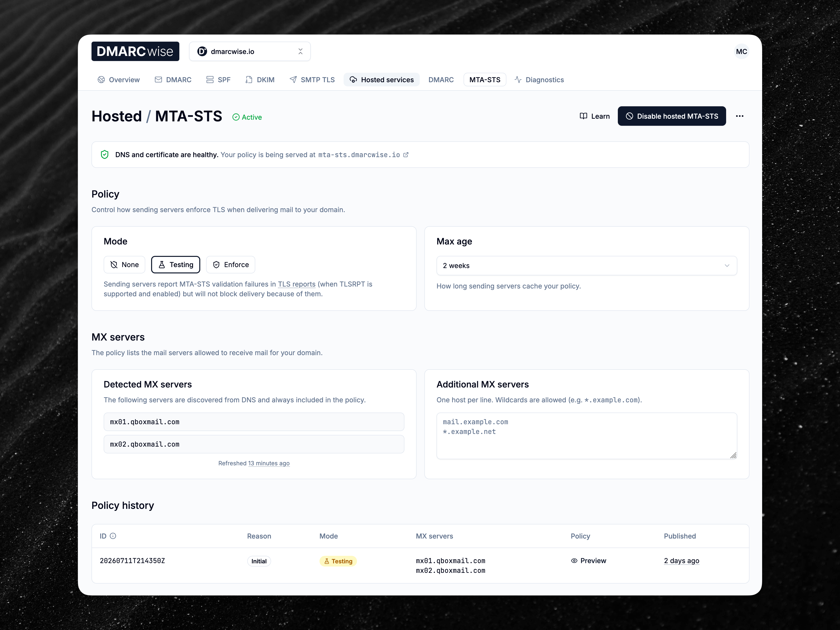Click the DKIM signature file icon

249,80
